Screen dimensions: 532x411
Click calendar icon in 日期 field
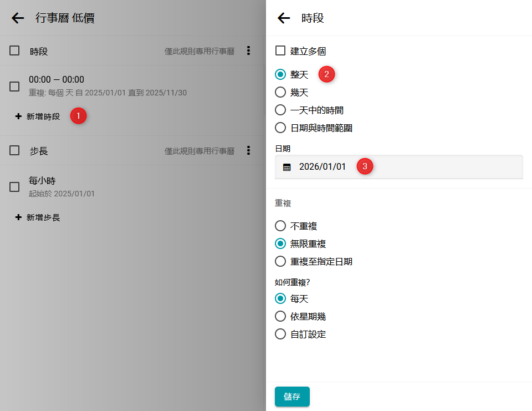287,167
